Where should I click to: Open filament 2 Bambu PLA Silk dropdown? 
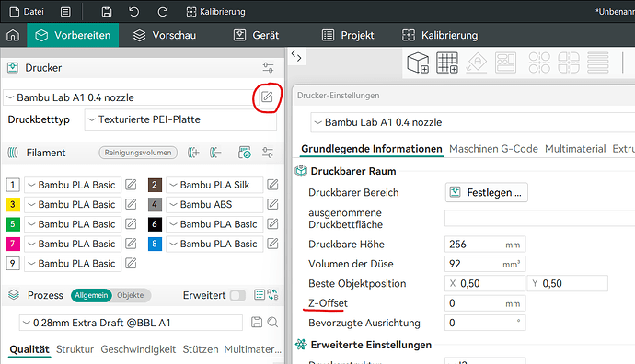(x=214, y=185)
